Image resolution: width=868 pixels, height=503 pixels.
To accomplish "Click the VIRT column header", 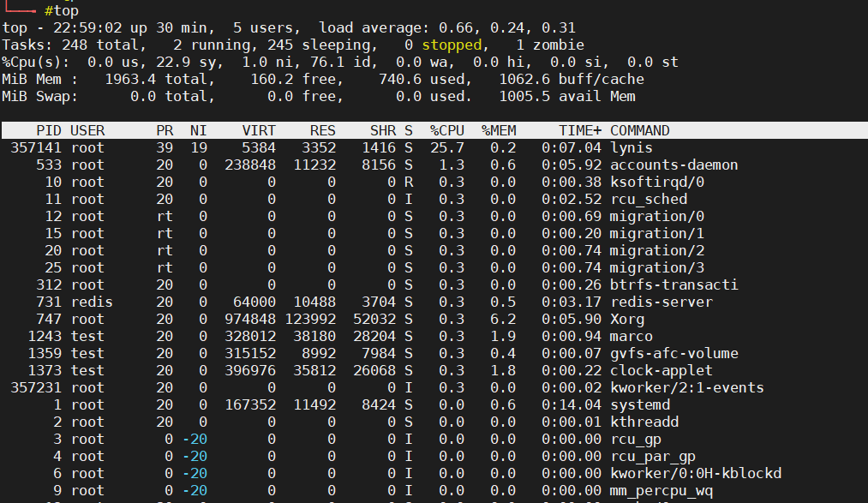I will (x=259, y=130).
